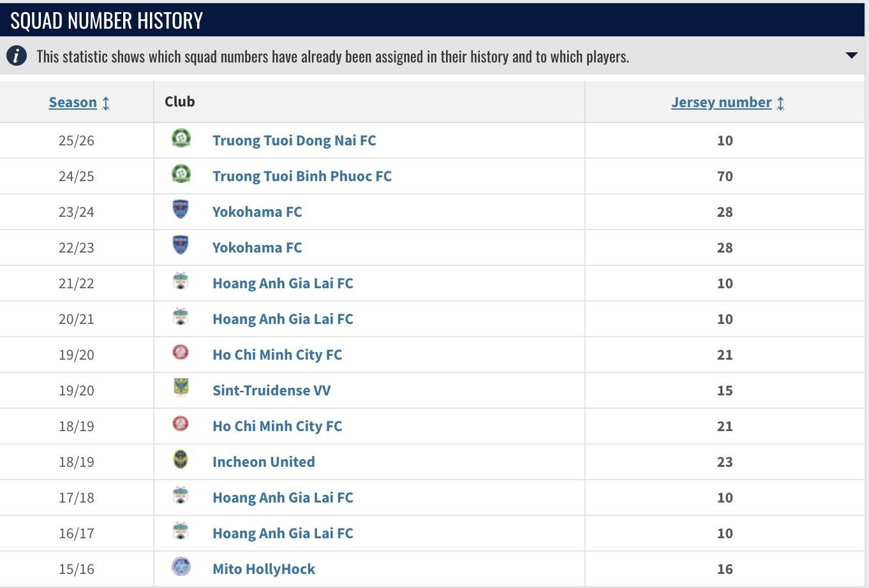Click the info icon beside the statistic description

(x=17, y=56)
